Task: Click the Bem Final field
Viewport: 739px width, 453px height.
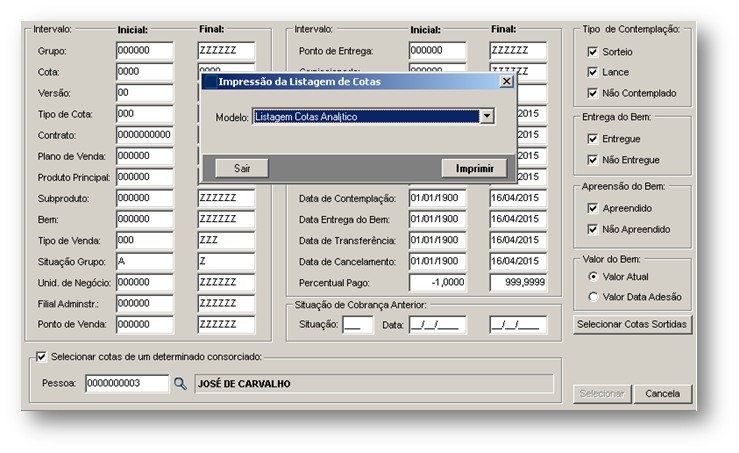Action: tap(226, 219)
